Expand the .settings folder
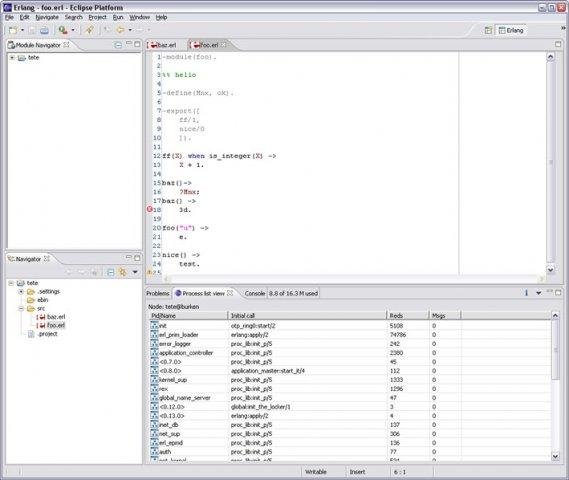This screenshot has height=480, width=569. pyautogui.click(x=21, y=292)
